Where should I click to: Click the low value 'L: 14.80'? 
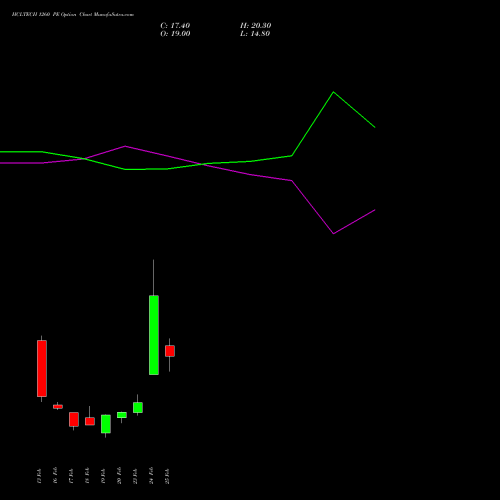tap(255, 34)
